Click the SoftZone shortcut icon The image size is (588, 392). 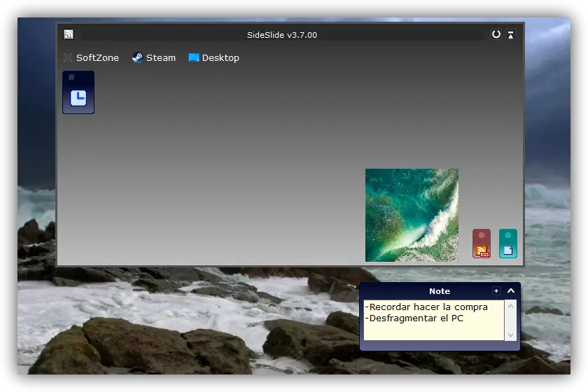point(68,57)
